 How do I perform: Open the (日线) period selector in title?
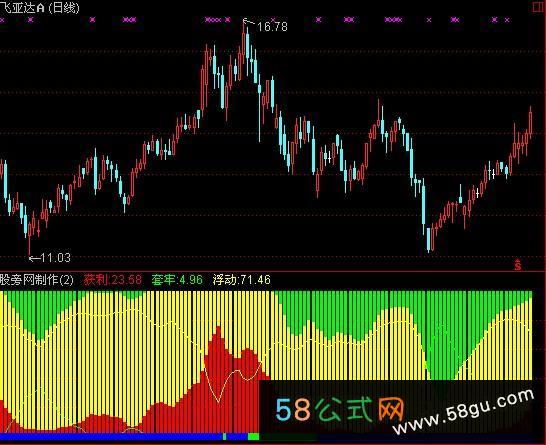tap(63, 8)
